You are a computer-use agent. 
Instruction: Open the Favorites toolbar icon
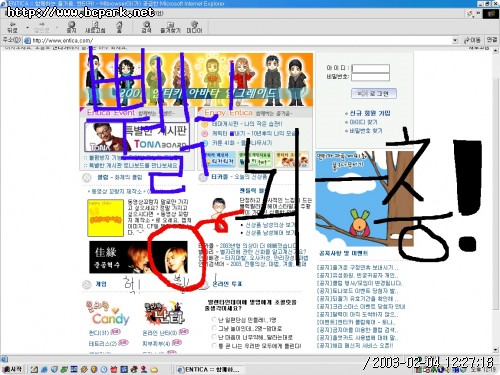[x=170, y=27]
